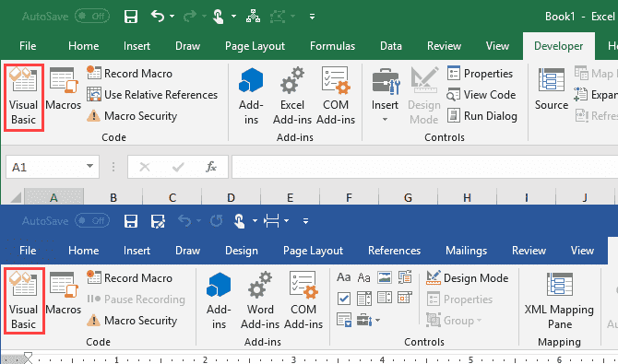The width and height of the screenshot is (618, 364).
Task: Click Select All corner in Excel grid
Action: point(15,197)
